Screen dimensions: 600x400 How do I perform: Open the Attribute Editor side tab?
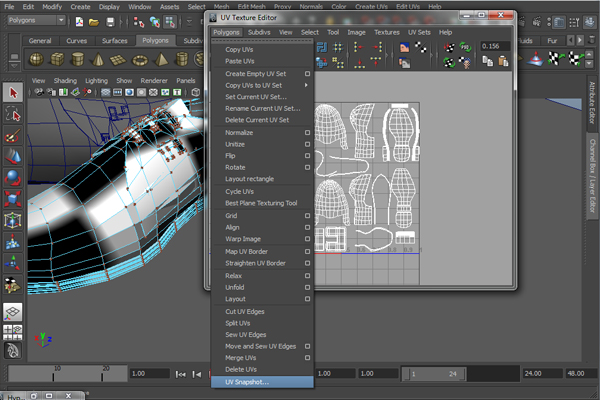click(592, 103)
